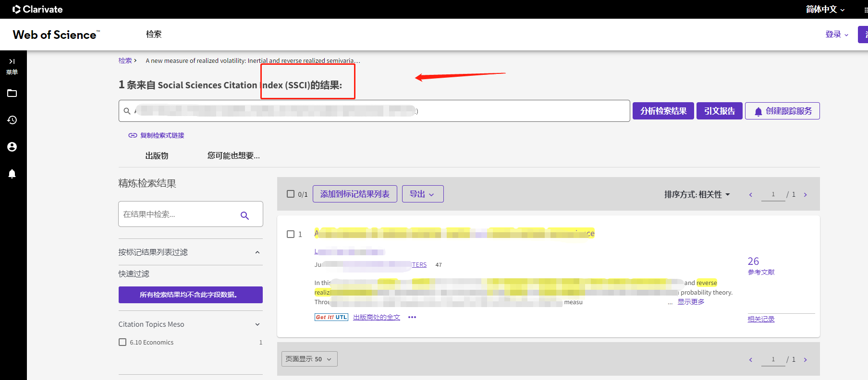Click 创建跟踪服务 button
The width and height of the screenshot is (868, 380).
tap(782, 111)
